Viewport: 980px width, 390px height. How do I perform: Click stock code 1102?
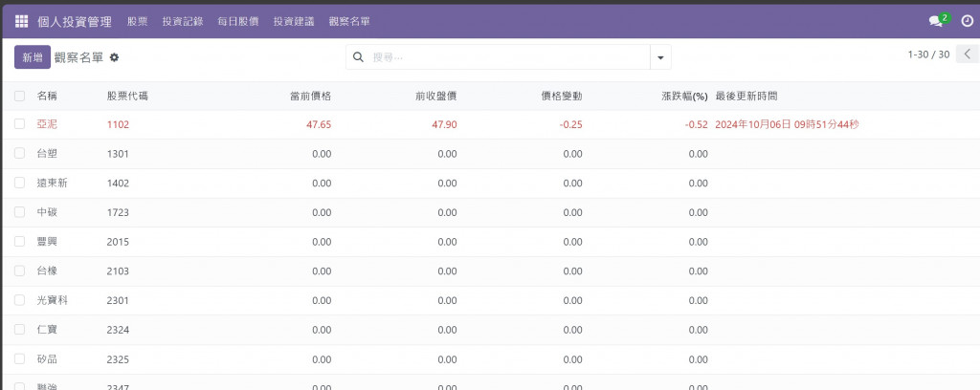click(118, 125)
